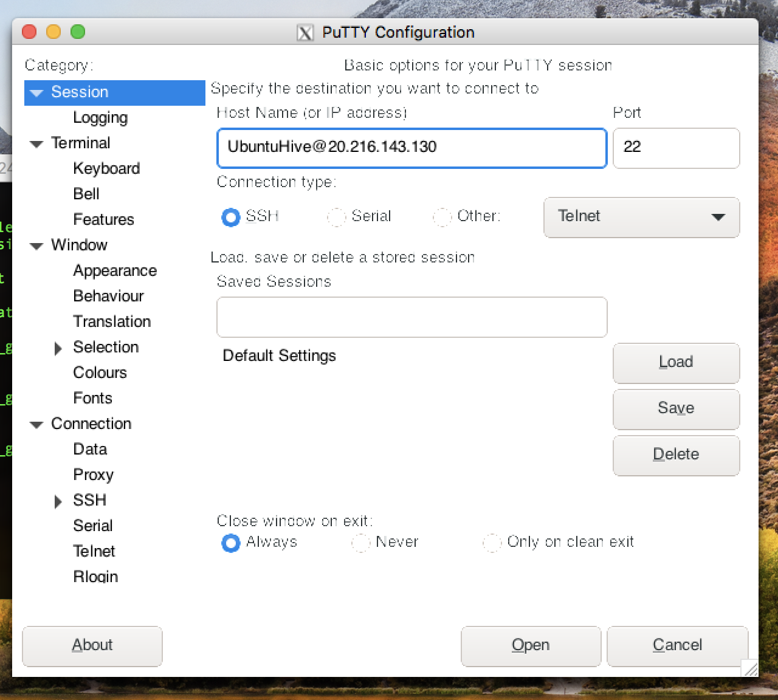This screenshot has height=700, width=778.
Task: Click the Open button to connect
Action: 531,646
